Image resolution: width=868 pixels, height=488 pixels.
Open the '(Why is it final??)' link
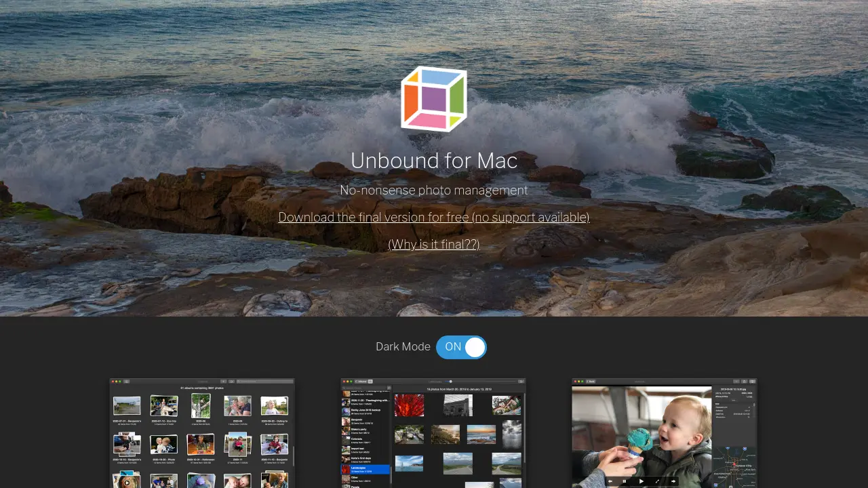click(x=433, y=244)
